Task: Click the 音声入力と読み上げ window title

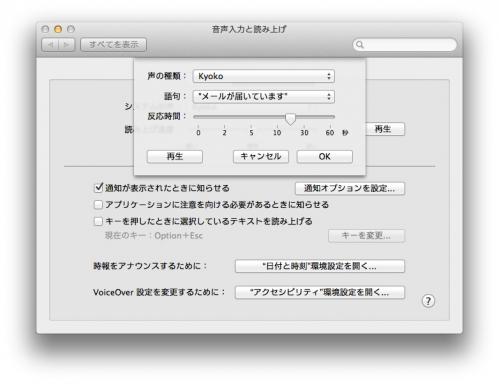Action: pyautogui.click(x=249, y=29)
